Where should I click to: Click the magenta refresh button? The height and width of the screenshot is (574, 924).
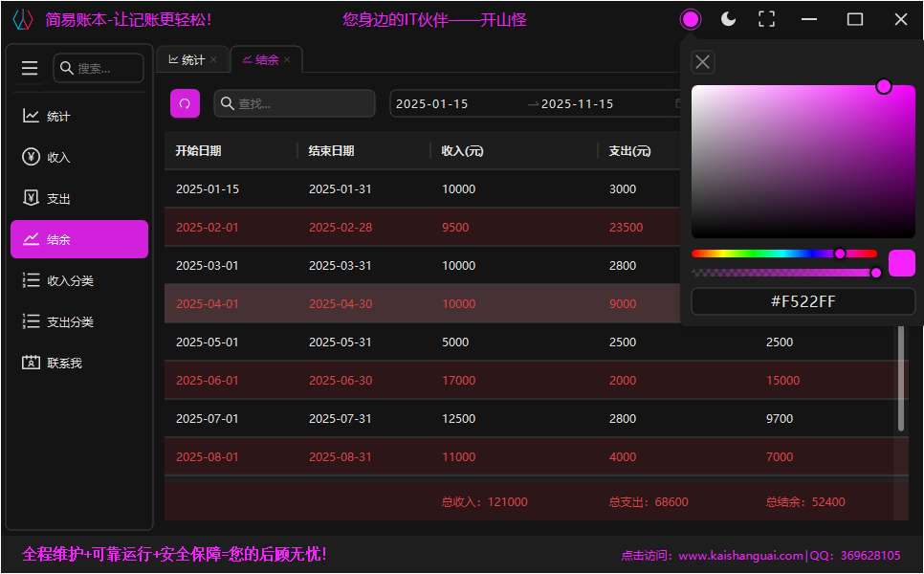[x=185, y=103]
